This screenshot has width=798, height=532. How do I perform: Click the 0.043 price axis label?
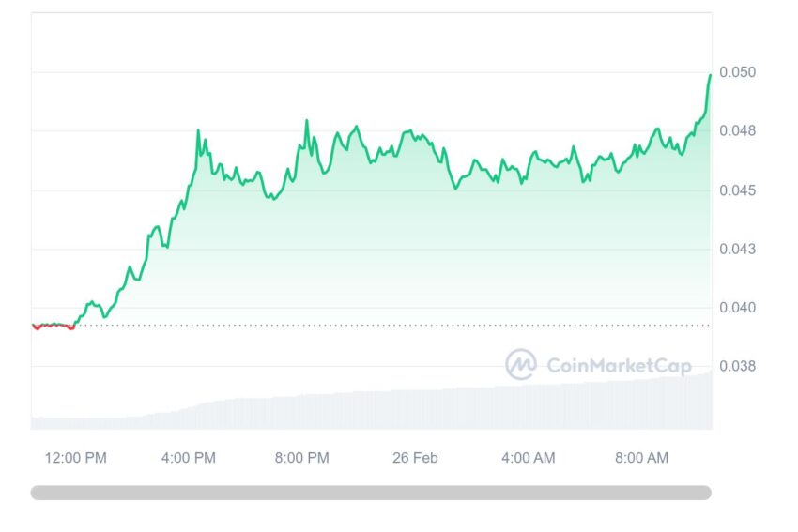tap(737, 250)
